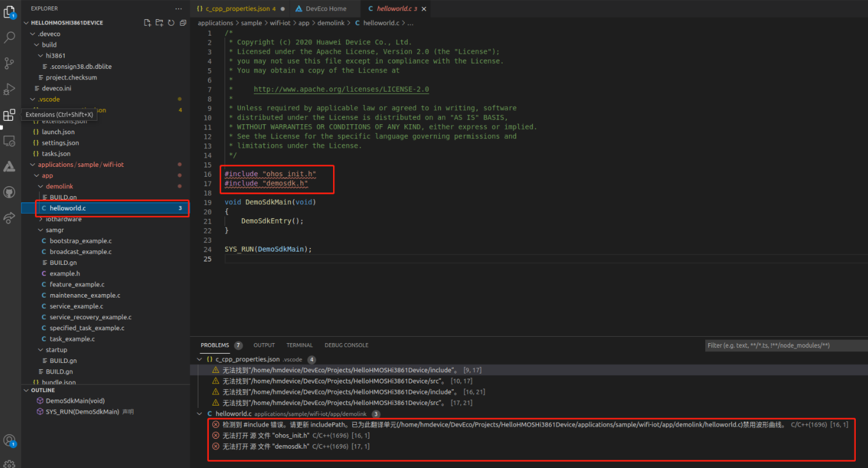Click the unsaved dot on c_cpp_properties.json tab

pos(283,9)
